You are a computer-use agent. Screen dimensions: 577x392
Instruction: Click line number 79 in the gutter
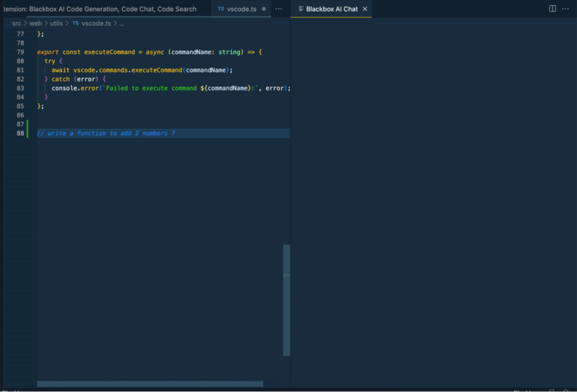(20, 52)
